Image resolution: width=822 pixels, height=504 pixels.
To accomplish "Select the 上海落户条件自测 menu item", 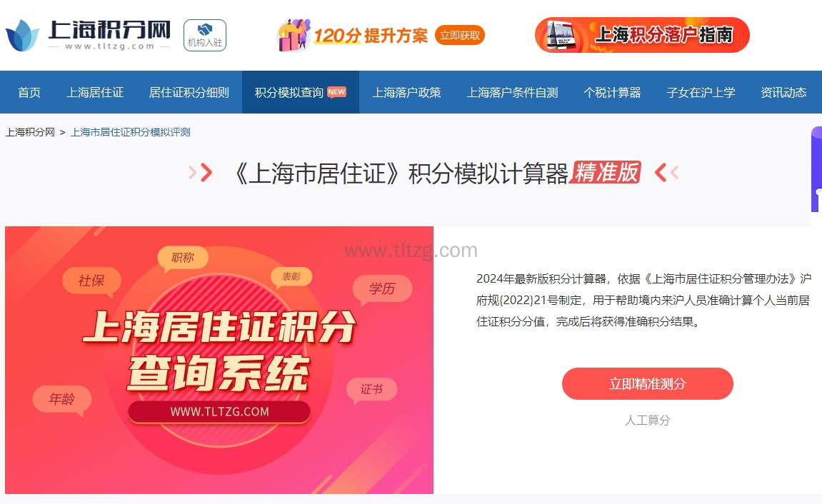I will 513,92.
